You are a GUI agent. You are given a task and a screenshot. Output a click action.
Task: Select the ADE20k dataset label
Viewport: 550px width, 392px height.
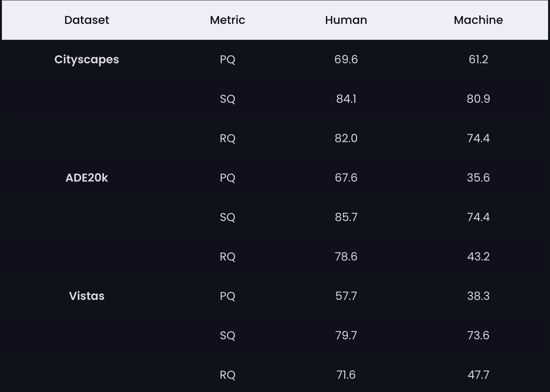point(86,177)
